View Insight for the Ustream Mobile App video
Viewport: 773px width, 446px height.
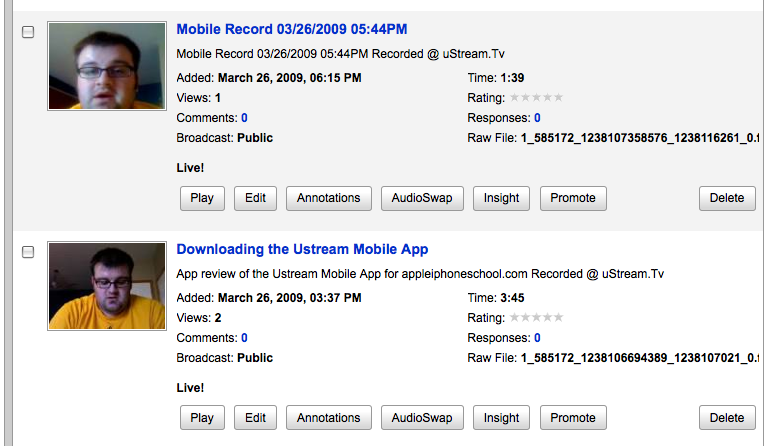501,418
